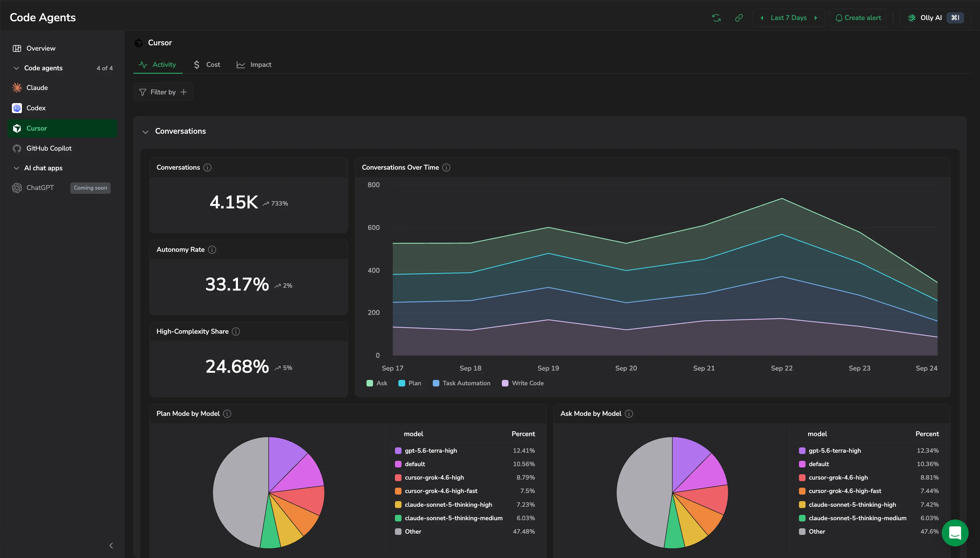980x558 pixels.
Task: Click the gpt-5.6-terra-high swatch in Plan Mode table
Action: pos(398,451)
